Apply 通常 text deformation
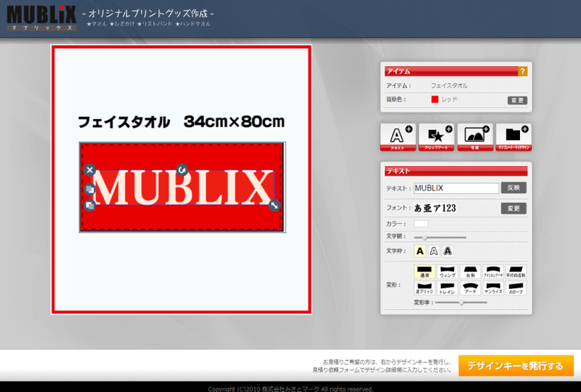581x392 pixels. [x=425, y=271]
